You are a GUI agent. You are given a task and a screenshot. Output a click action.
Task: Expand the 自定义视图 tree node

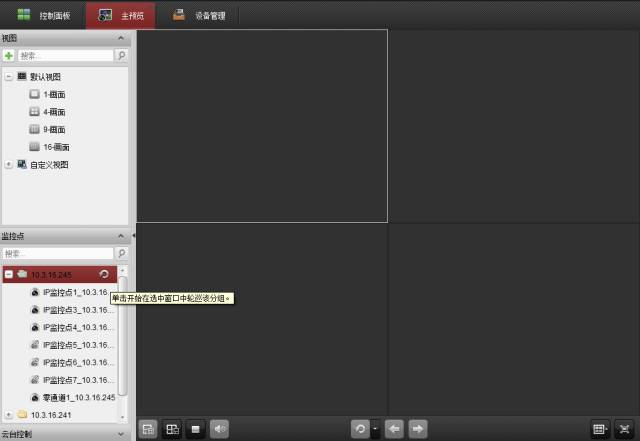pyautogui.click(x=9, y=164)
